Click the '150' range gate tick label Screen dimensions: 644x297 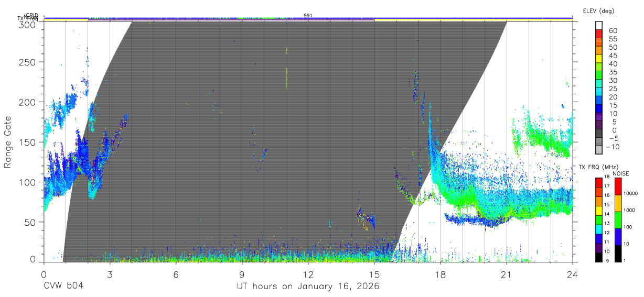[x=27, y=142]
